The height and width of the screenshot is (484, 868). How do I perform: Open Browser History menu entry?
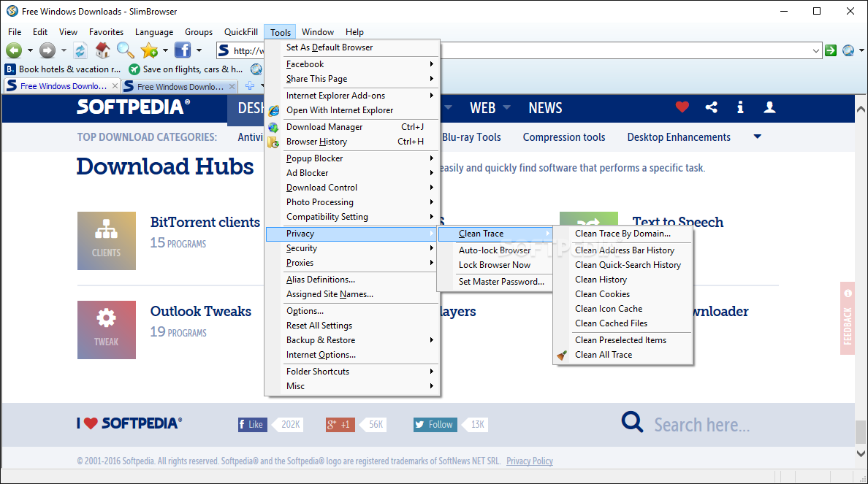[353, 142]
